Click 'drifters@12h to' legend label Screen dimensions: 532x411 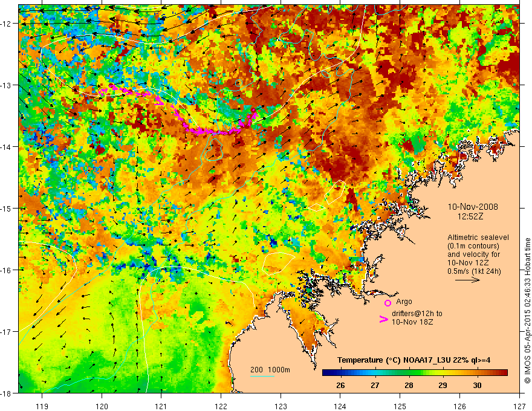click(x=417, y=314)
